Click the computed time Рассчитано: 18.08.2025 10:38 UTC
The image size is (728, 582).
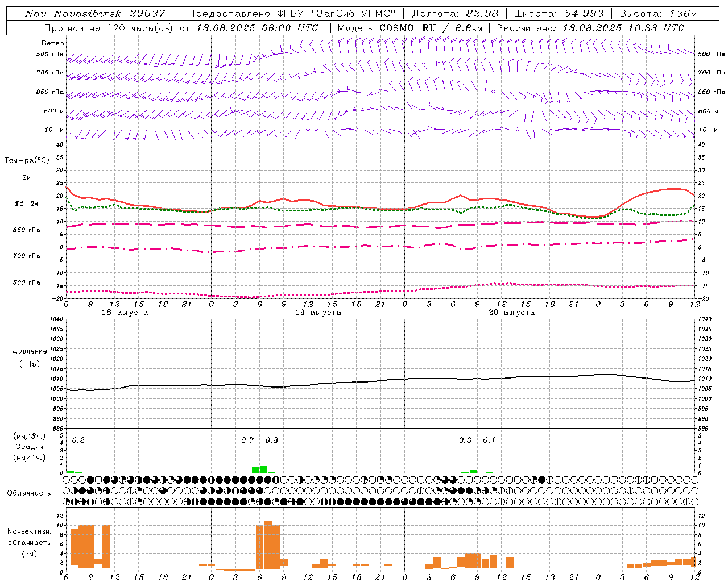pos(590,28)
